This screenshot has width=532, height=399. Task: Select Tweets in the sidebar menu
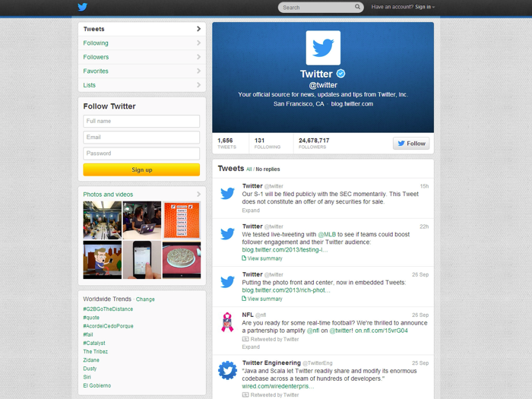[142, 29]
